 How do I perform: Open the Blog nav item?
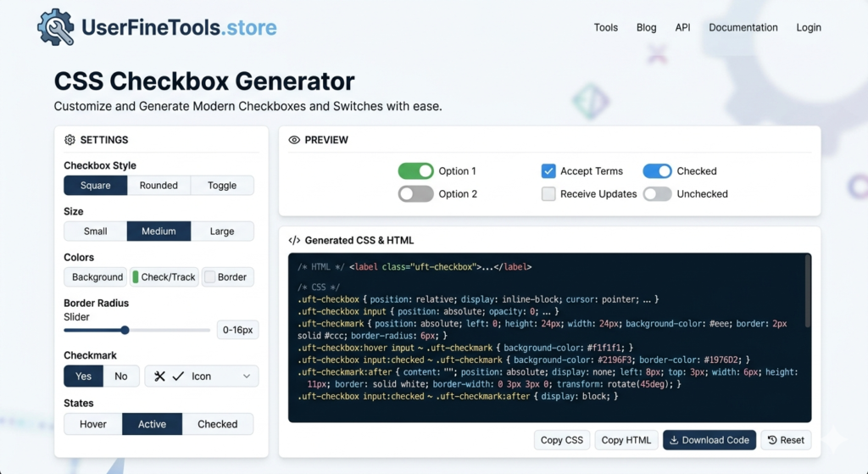click(646, 28)
